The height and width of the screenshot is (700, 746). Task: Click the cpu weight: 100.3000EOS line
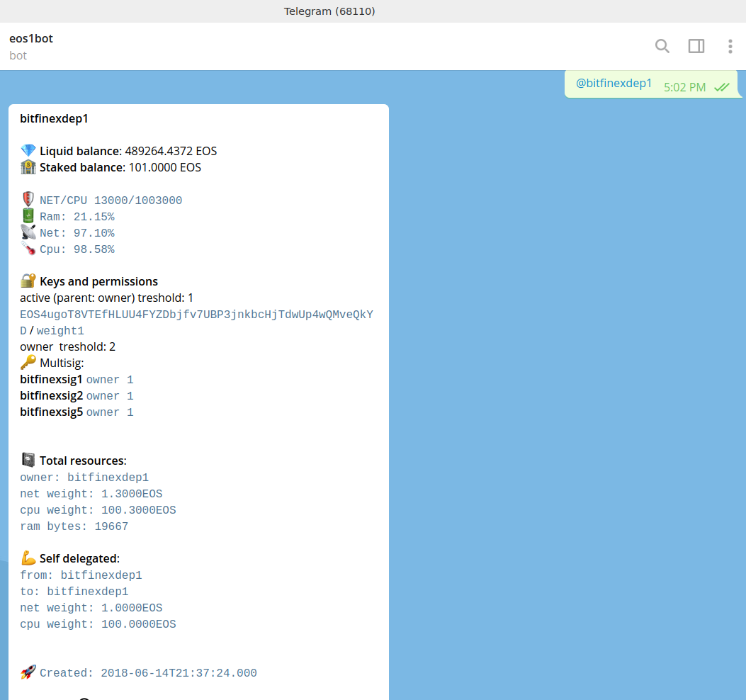[x=98, y=510]
